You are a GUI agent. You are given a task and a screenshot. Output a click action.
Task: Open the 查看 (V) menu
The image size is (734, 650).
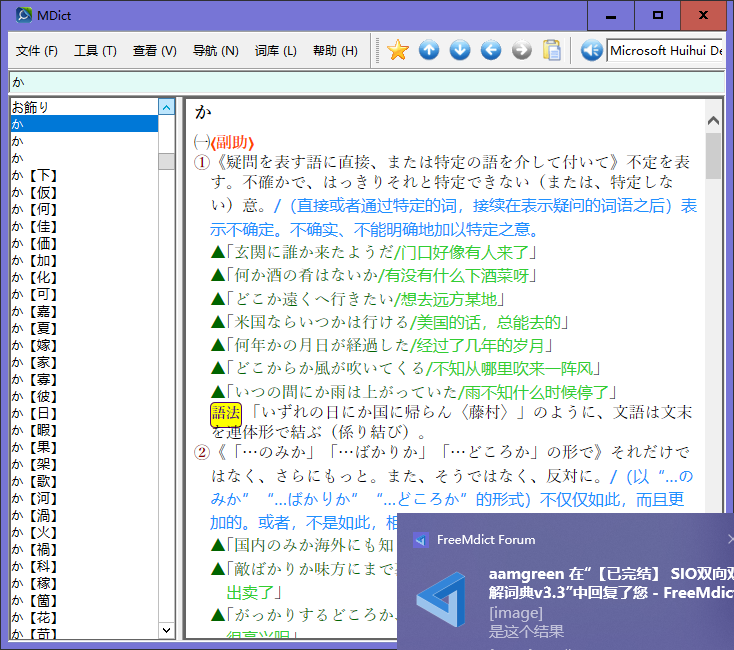pos(154,51)
